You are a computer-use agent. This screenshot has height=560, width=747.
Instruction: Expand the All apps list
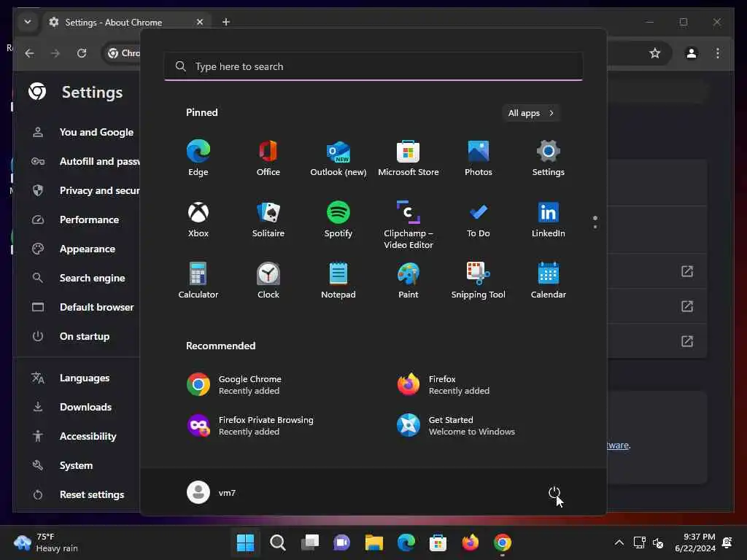[x=531, y=113]
